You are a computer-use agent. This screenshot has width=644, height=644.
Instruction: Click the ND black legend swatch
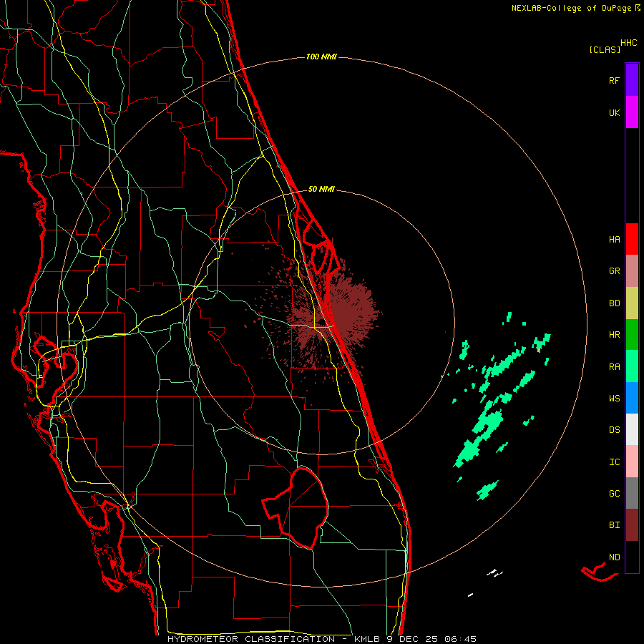[x=632, y=557]
